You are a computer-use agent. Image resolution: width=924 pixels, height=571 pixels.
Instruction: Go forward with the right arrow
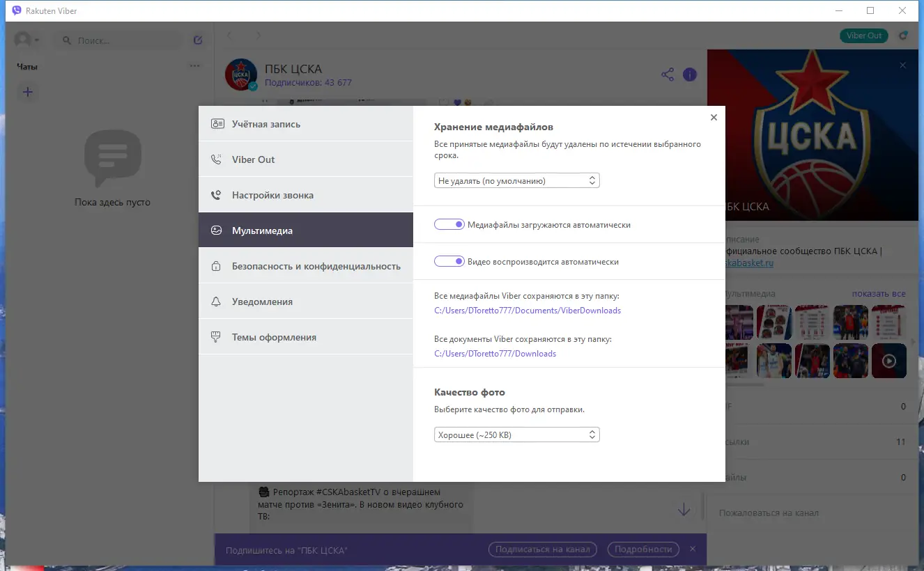259,36
